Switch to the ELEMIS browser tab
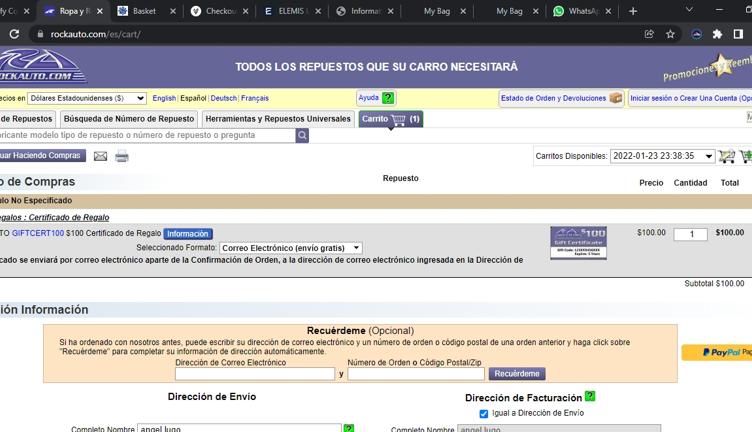Viewport: 752px width, 432px height. tap(290, 11)
